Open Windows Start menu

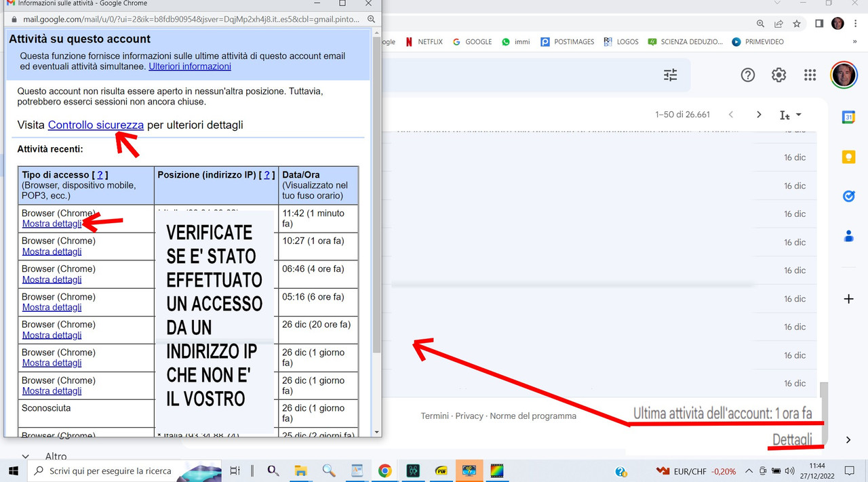click(x=13, y=470)
